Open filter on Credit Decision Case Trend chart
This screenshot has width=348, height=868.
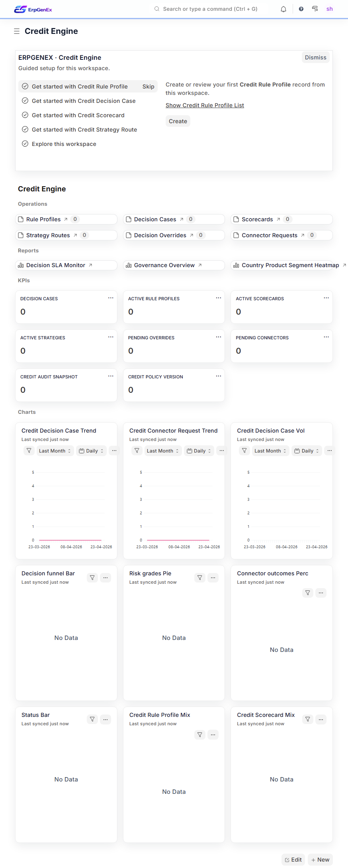(x=29, y=451)
